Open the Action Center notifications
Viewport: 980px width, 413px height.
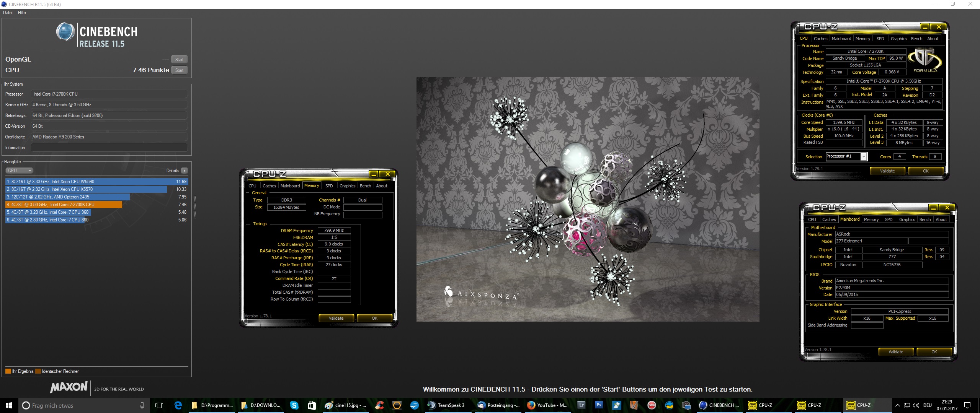(967, 405)
